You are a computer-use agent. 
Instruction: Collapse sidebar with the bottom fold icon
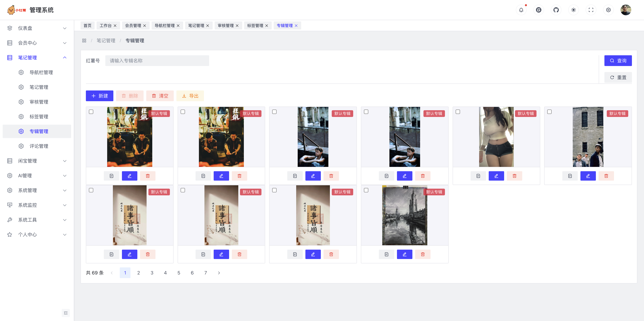[x=66, y=313]
